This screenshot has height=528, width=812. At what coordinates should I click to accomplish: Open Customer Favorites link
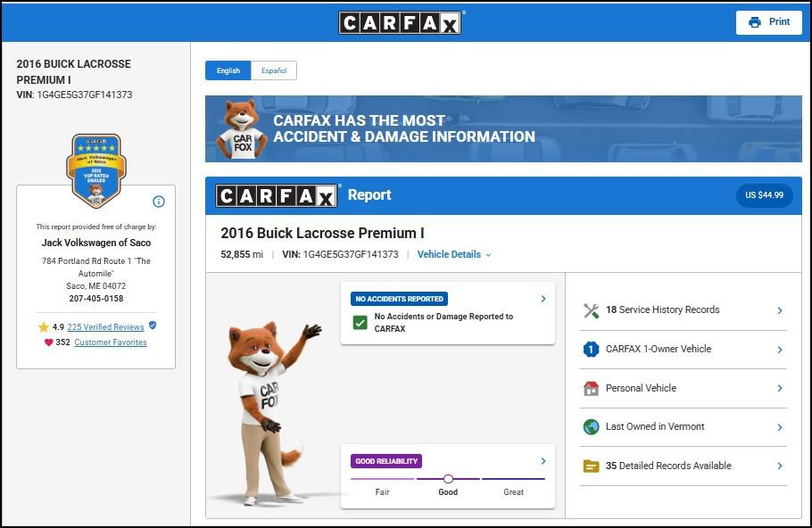111,342
